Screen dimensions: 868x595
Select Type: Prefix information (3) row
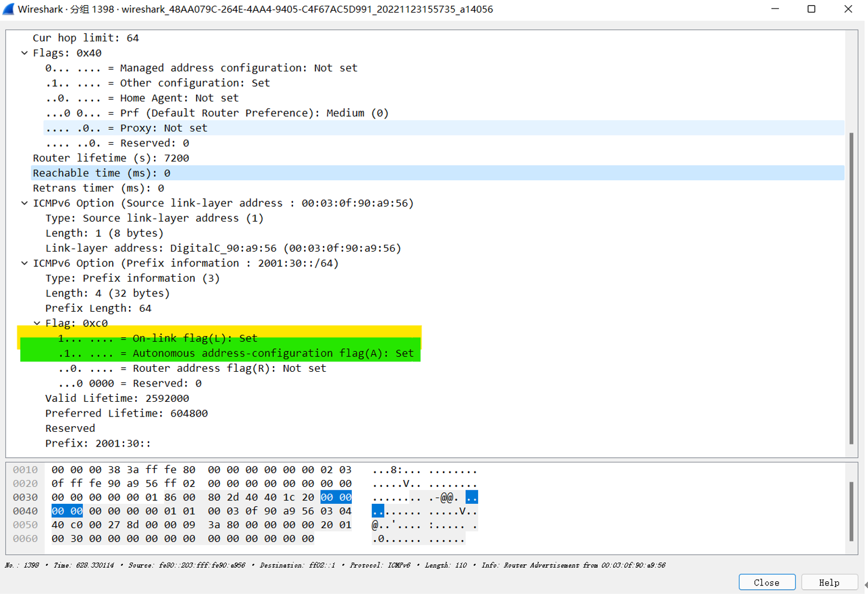(x=444, y=278)
